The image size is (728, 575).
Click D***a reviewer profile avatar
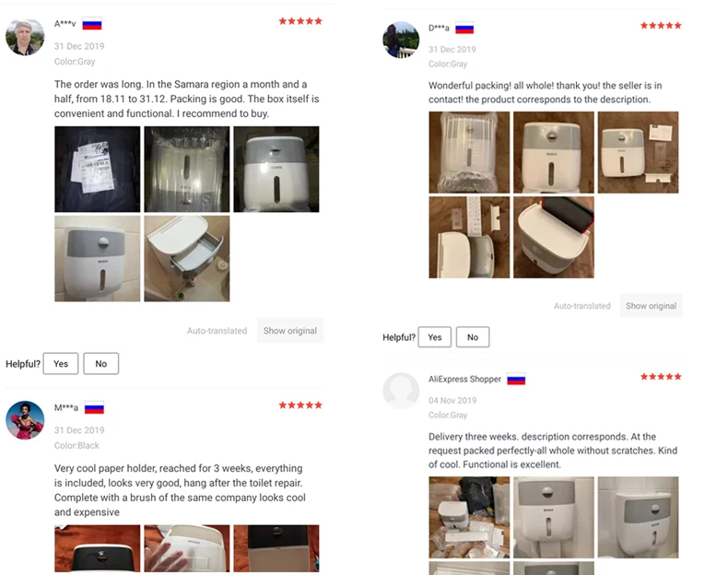coord(401,40)
